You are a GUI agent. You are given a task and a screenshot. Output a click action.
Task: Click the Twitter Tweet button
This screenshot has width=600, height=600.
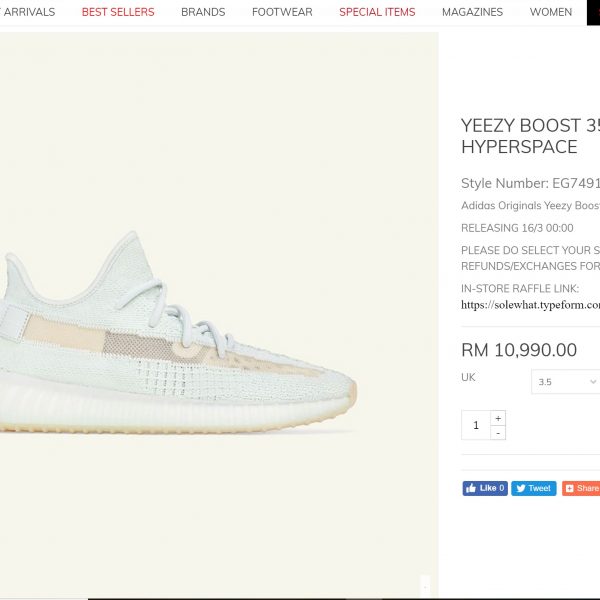click(533, 488)
